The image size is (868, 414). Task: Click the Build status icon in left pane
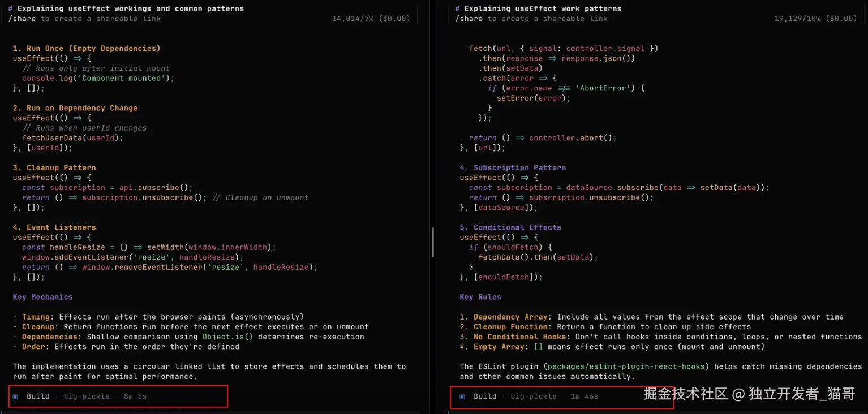click(x=16, y=396)
